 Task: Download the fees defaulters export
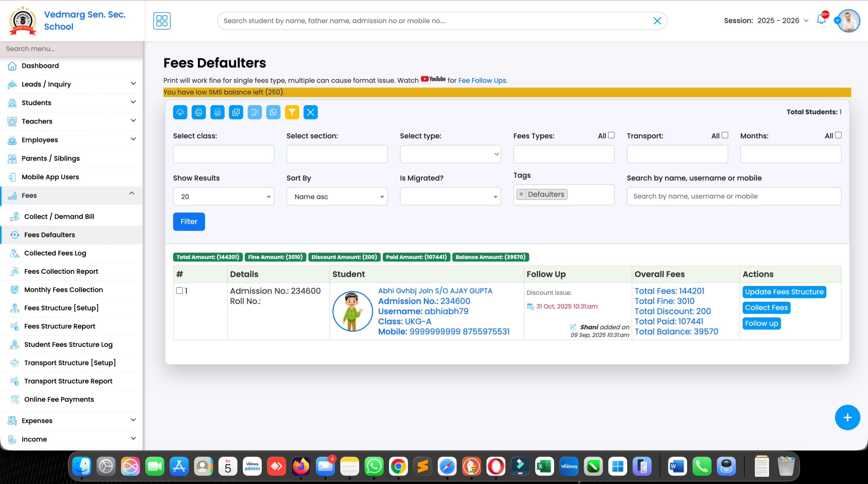coord(180,112)
